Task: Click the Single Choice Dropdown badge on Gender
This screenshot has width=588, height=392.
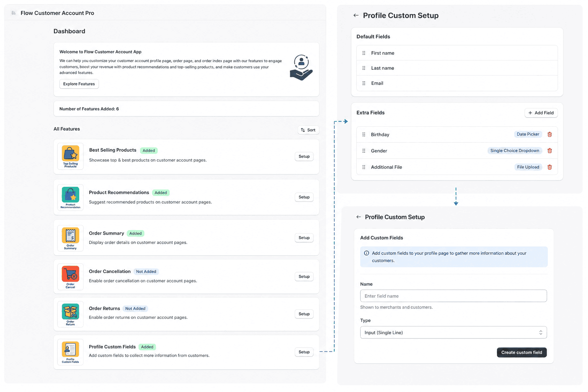Action: click(x=514, y=151)
